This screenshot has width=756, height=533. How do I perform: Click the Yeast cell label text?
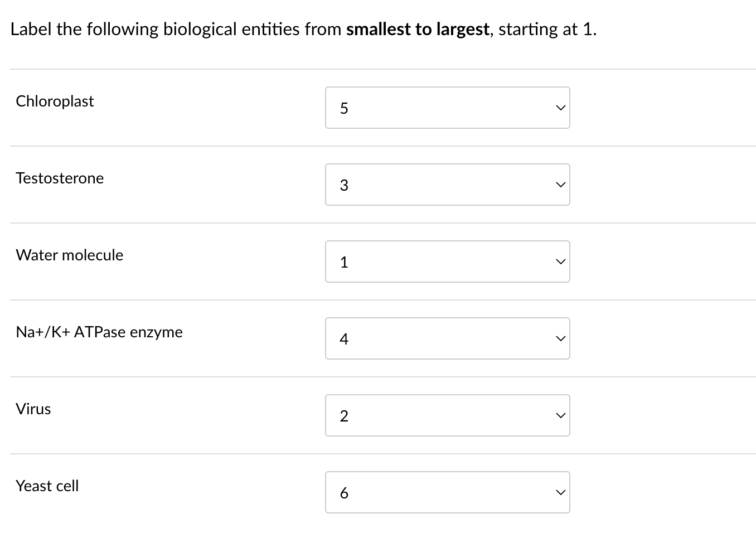point(47,486)
